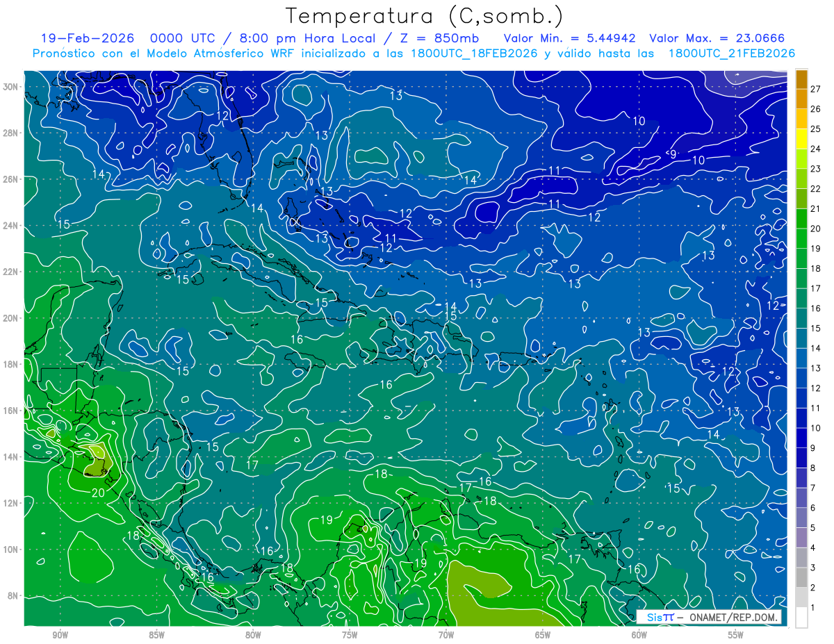Click the 70W longitude axis label
Viewport: 834px width, 644px height.
pyautogui.click(x=446, y=636)
